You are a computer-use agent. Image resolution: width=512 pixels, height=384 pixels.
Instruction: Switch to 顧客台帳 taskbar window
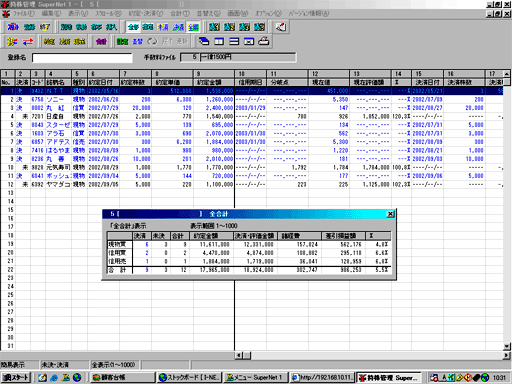pyautogui.click(x=122, y=378)
